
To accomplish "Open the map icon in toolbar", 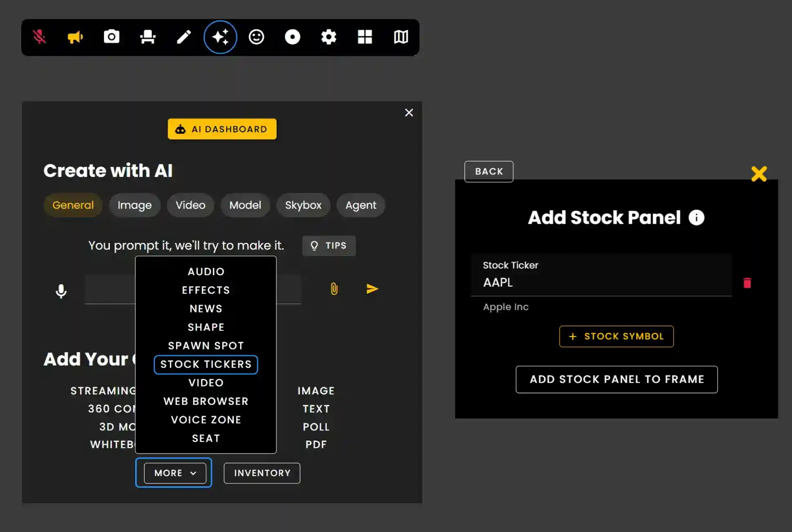I will 401,37.
